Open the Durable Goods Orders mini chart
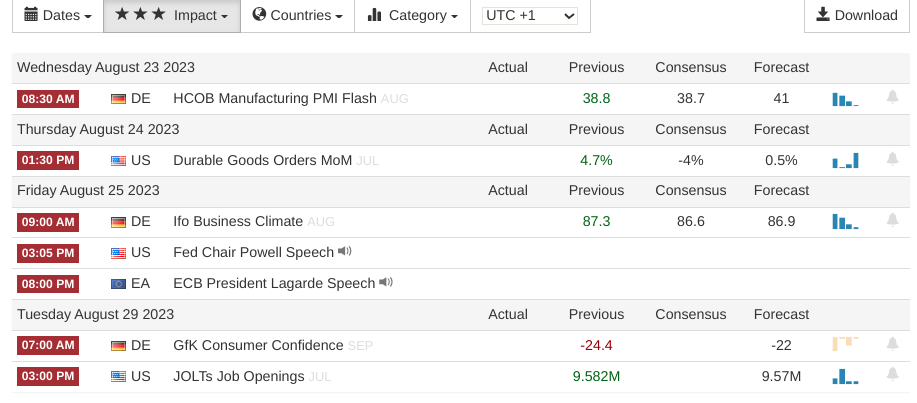This screenshot has width=917, height=403. pos(845,161)
